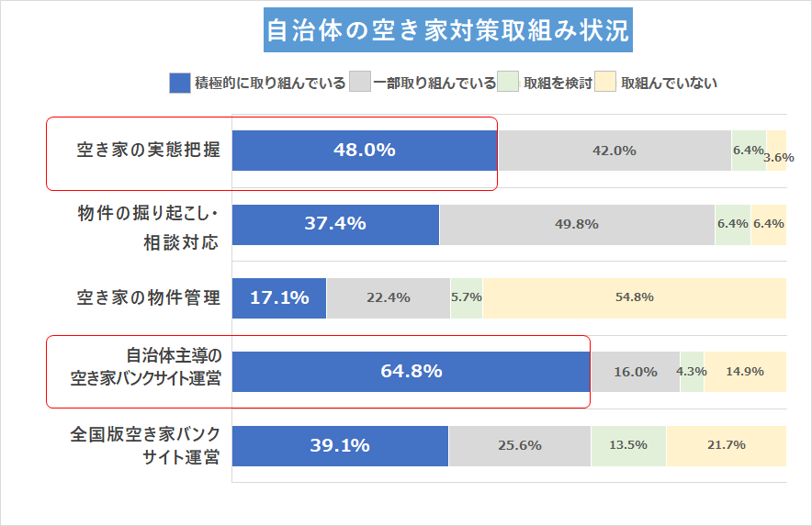Click the 空き家の実態把握 category label

pos(148,151)
